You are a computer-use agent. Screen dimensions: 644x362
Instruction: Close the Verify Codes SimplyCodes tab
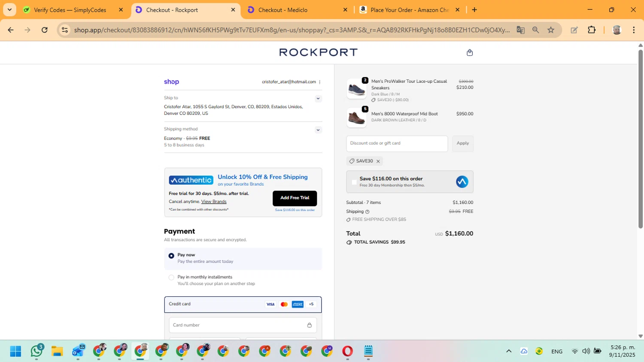tap(121, 10)
